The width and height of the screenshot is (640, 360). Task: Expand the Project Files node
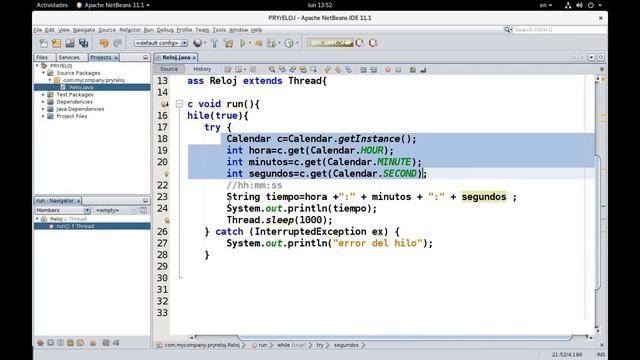pos(43,116)
